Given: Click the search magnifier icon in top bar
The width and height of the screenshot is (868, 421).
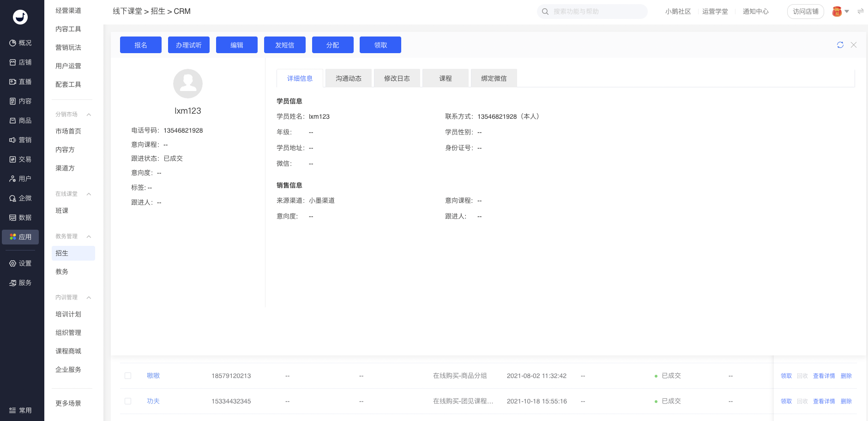Looking at the screenshot, I should point(545,12).
